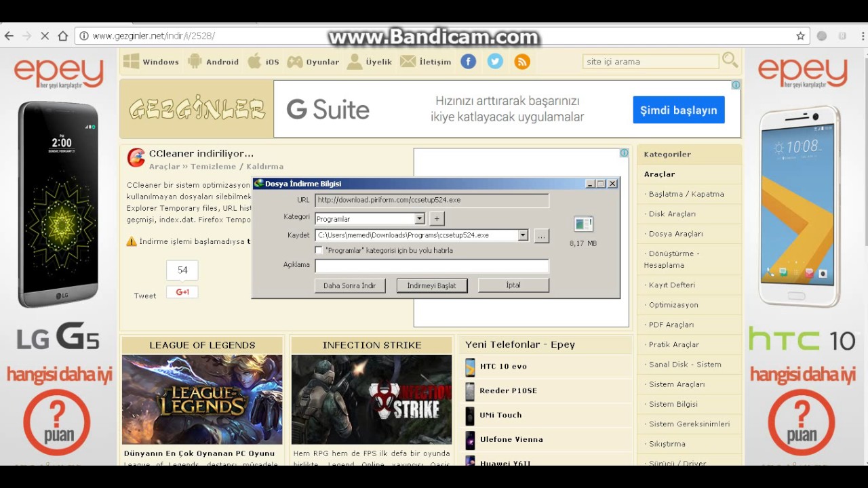Open 'Sistem Bilgisi' category

tap(673, 404)
